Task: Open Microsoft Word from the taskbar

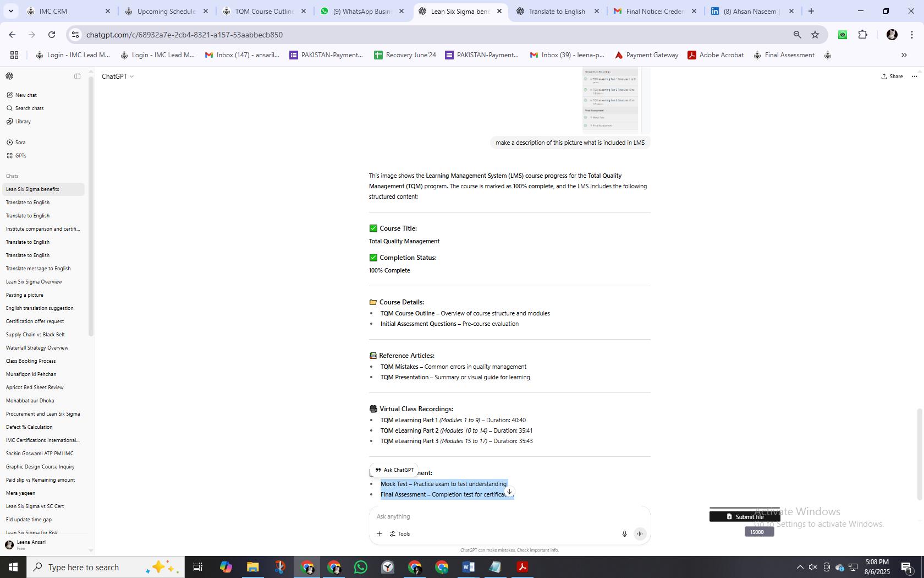Action: [x=469, y=567]
